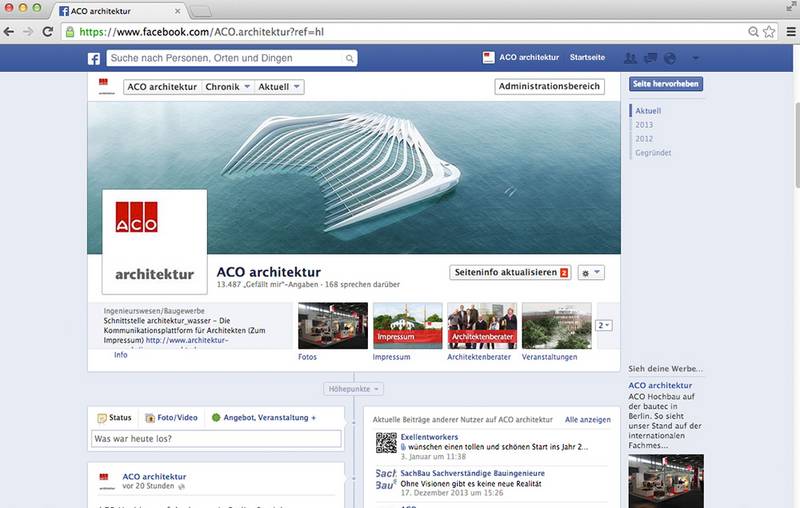800x508 pixels.
Task: Jump to Aktuell in timeline sidebar
Action: pyautogui.click(x=648, y=111)
